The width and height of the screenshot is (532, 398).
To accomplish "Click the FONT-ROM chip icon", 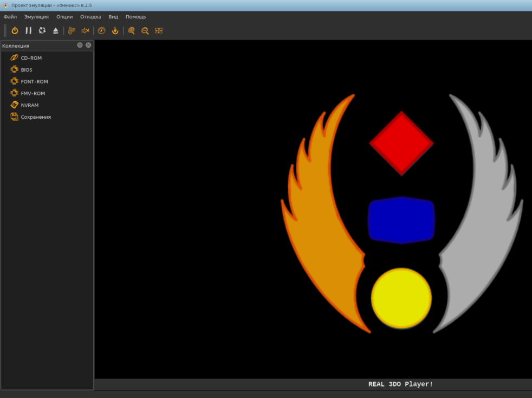I will pos(14,81).
